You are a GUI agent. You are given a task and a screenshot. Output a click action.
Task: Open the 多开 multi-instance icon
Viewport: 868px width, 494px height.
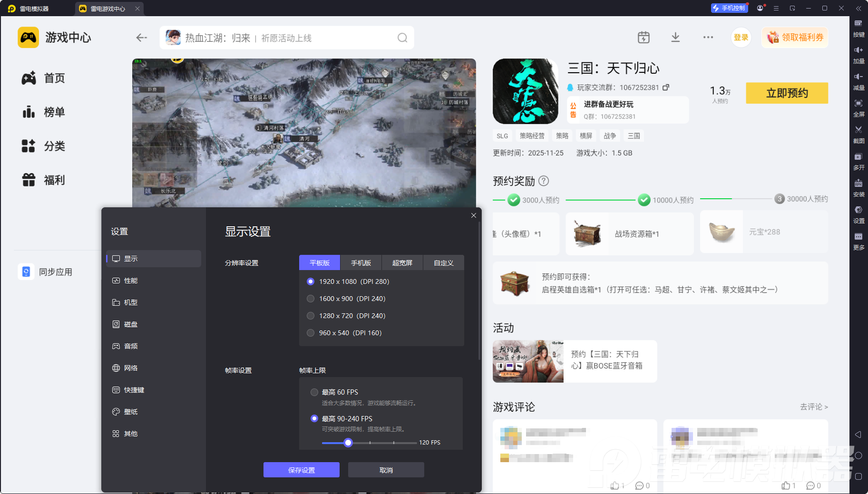point(858,161)
